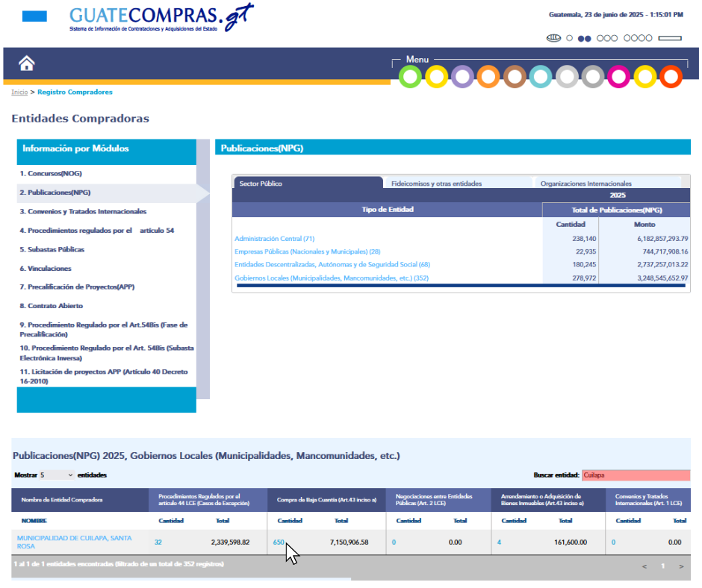Go to the home page via house icon

click(27, 63)
